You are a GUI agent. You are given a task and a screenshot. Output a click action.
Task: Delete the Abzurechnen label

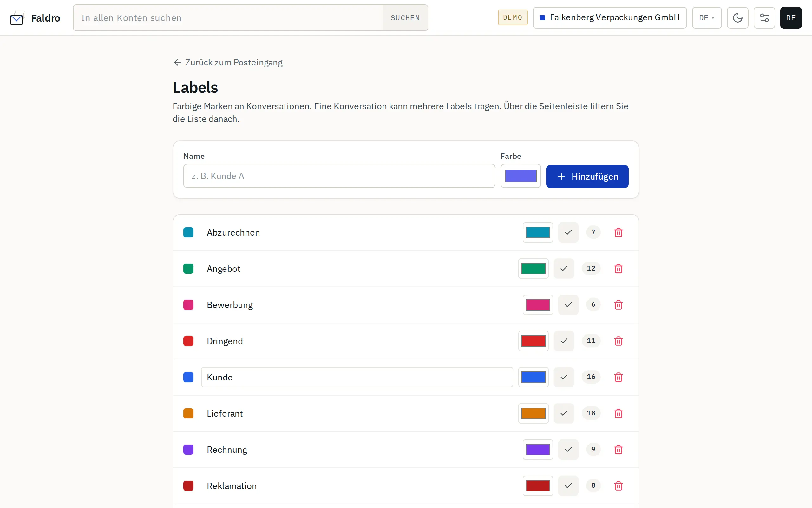point(618,232)
